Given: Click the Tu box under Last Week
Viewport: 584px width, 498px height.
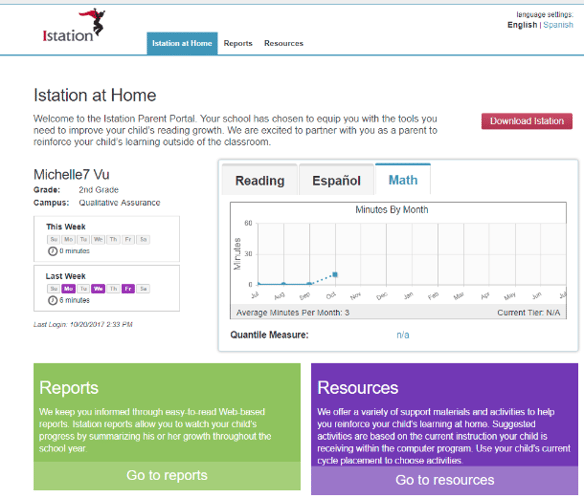Looking at the screenshot, I should (83, 289).
